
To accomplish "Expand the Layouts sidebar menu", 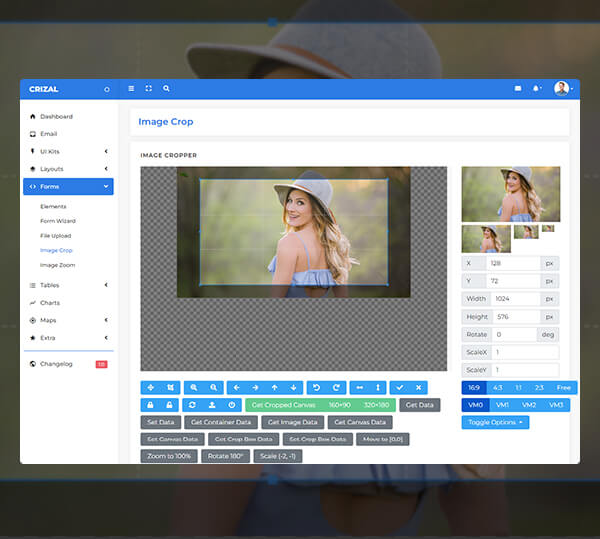I will point(68,169).
